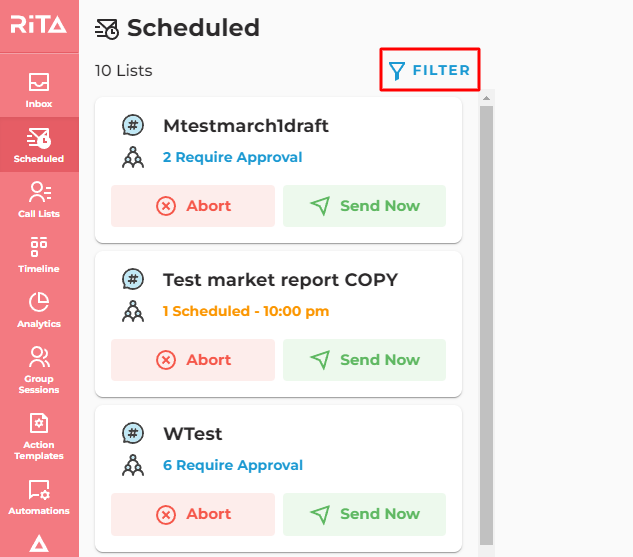Go to the Timeline section
Viewport: 633px width, 557px height.
(x=39, y=254)
